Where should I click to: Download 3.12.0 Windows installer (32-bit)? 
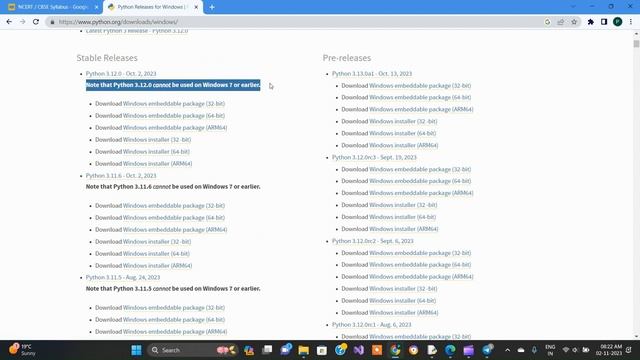click(x=157, y=140)
